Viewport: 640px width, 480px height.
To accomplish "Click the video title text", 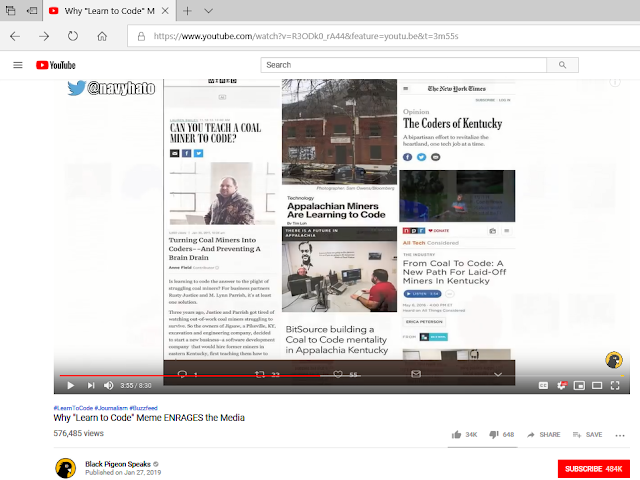I will pos(149,418).
